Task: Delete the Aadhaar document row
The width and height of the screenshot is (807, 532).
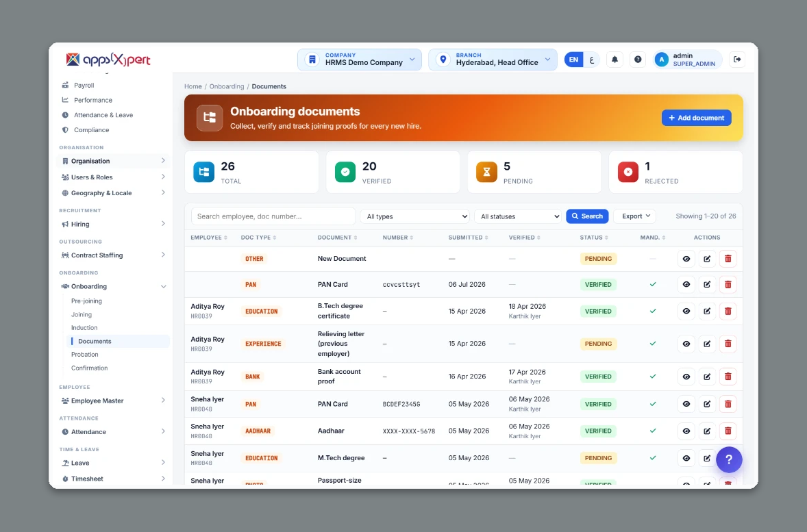Action: click(728, 431)
